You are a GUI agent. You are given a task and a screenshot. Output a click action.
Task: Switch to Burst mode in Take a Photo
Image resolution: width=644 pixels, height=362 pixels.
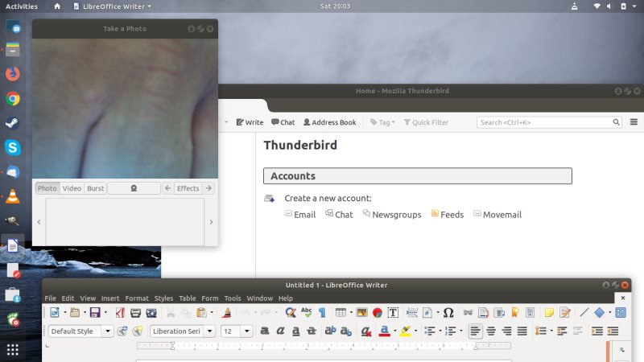pyautogui.click(x=95, y=188)
